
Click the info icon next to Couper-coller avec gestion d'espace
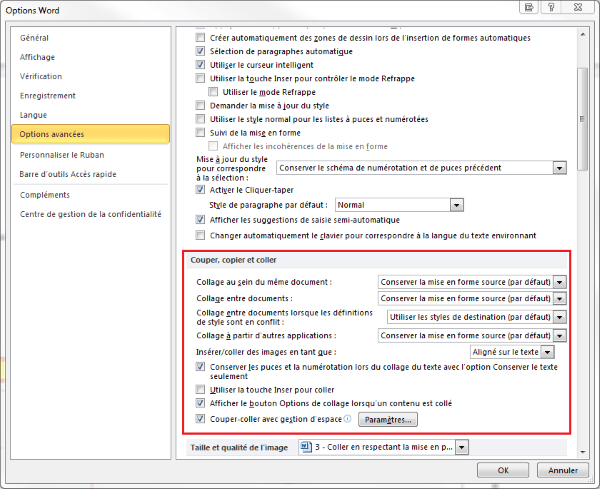pos(347,419)
